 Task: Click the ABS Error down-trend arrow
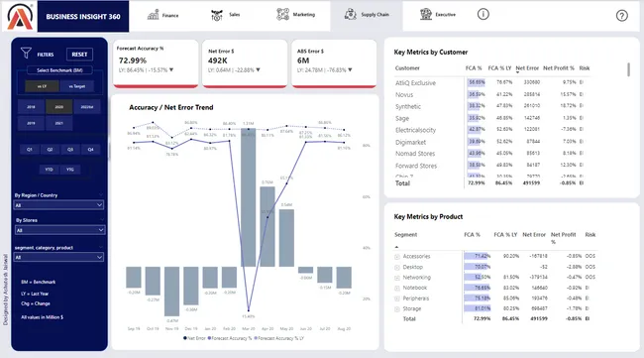coord(350,69)
